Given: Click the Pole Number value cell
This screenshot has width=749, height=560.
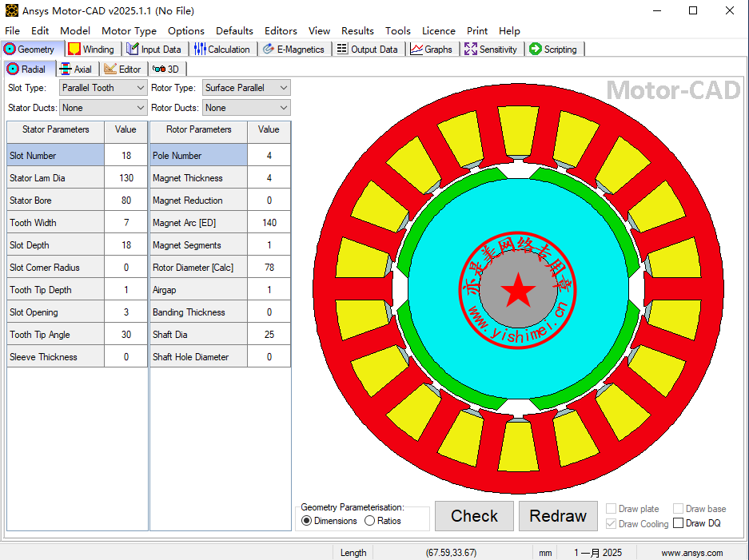Looking at the screenshot, I should pyautogui.click(x=269, y=156).
